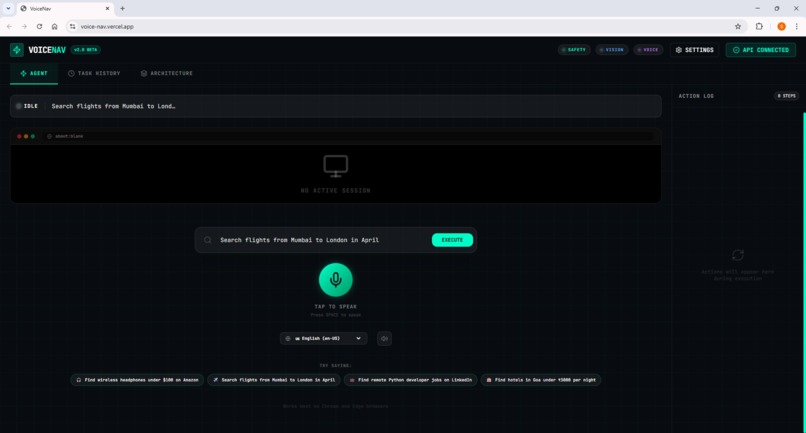Click the NO ACTIVE SESSION text
Viewport: 806px width, 433px height.
tap(336, 191)
